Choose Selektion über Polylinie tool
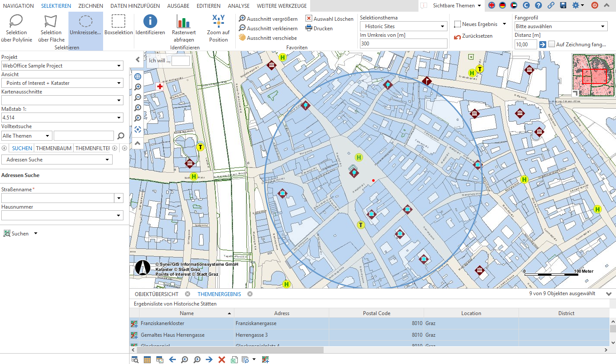This screenshot has width=616, height=364. tap(16, 26)
